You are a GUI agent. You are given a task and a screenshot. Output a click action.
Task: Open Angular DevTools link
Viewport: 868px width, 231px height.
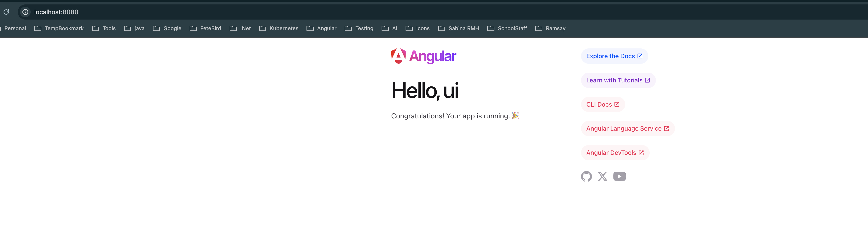point(615,153)
